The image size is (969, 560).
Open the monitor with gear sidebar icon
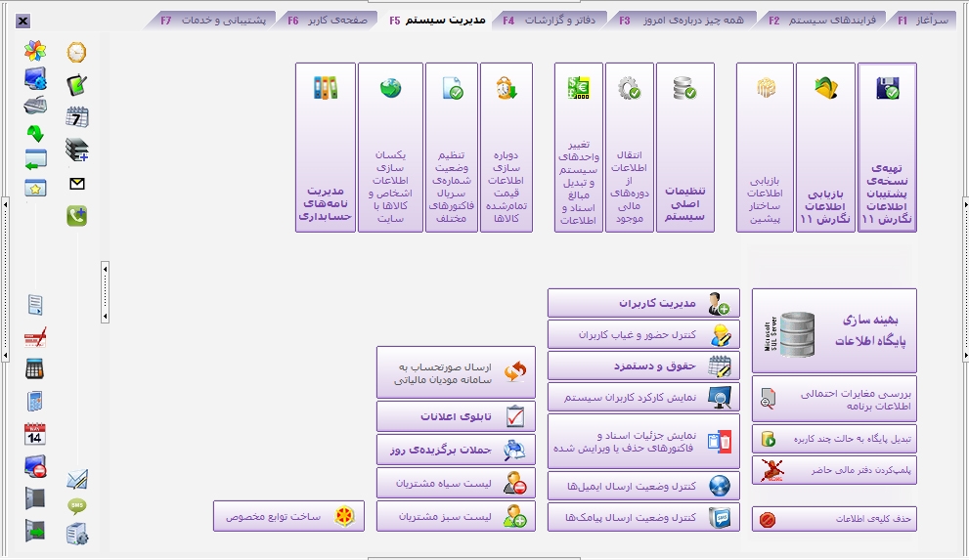pos(35,79)
